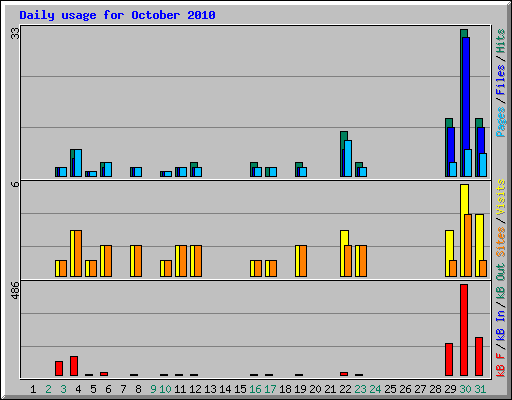Click the "Daily usage for October 2010" title
The image size is (512, 400).
pos(117,15)
